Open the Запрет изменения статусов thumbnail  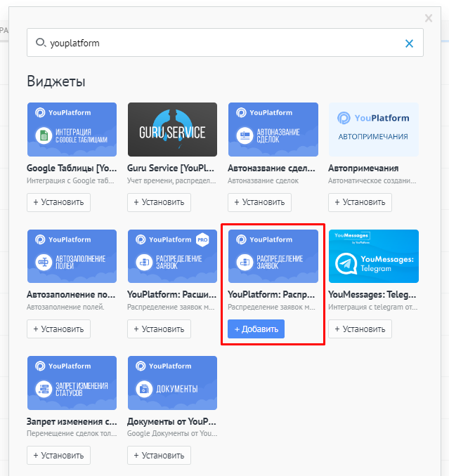(x=72, y=383)
